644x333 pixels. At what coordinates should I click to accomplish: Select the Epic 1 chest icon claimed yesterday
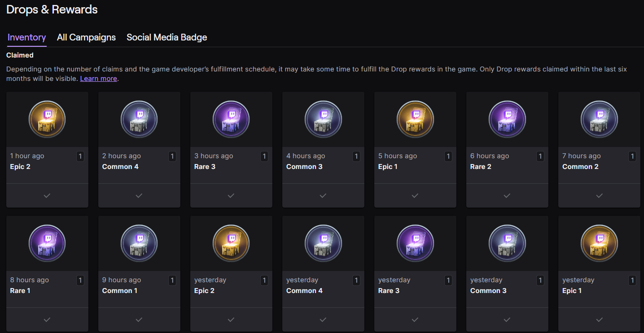click(x=599, y=244)
